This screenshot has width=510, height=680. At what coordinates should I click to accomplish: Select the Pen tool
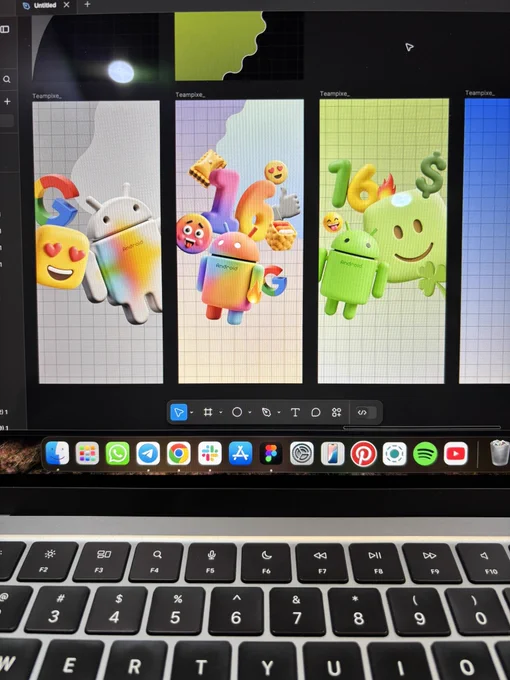pyautogui.click(x=266, y=412)
